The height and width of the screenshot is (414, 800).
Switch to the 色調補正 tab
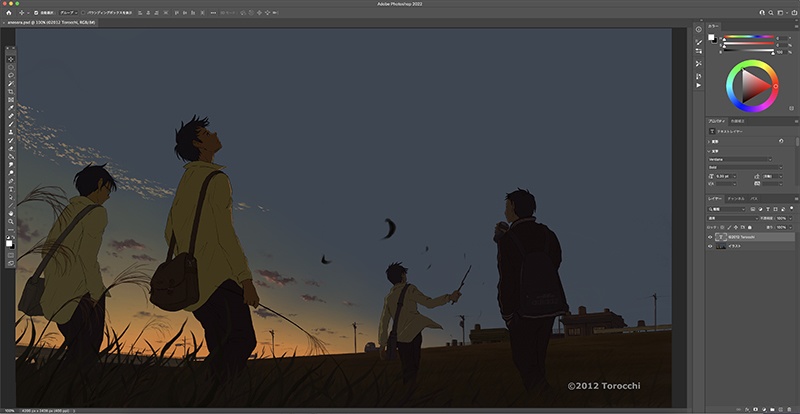pyautogui.click(x=737, y=121)
